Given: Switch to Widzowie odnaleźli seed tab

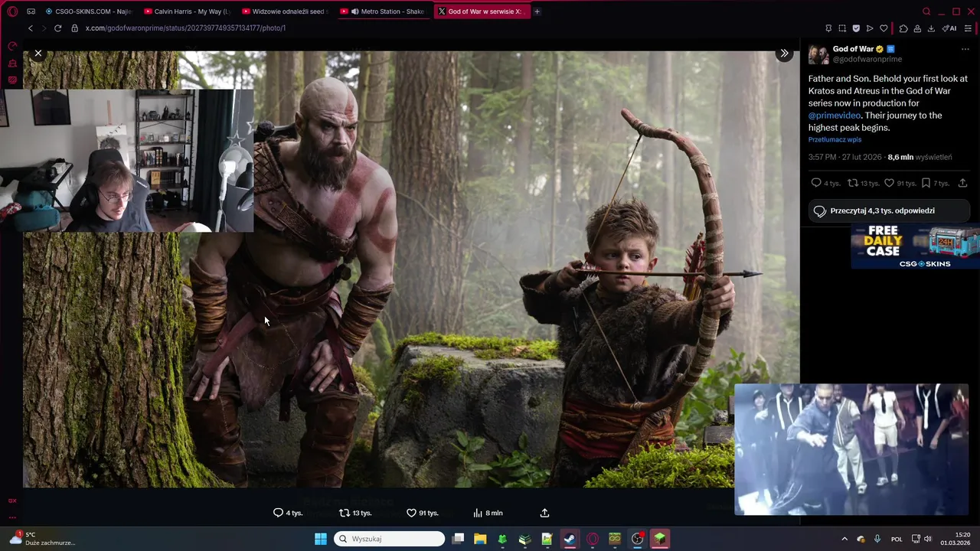Looking at the screenshot, I should click(285, 11).
